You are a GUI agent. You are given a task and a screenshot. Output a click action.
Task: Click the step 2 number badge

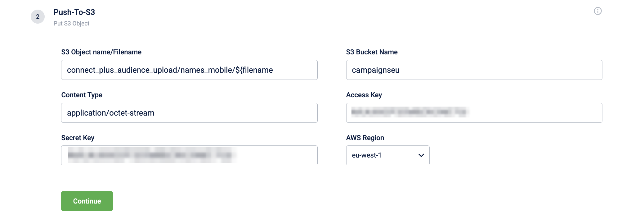(x=38, y=17)
